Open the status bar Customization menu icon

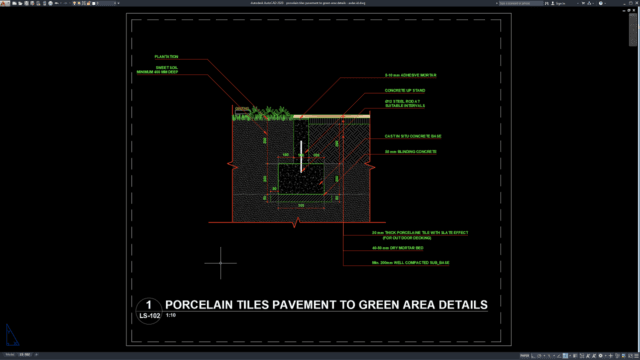coord(636,356)
